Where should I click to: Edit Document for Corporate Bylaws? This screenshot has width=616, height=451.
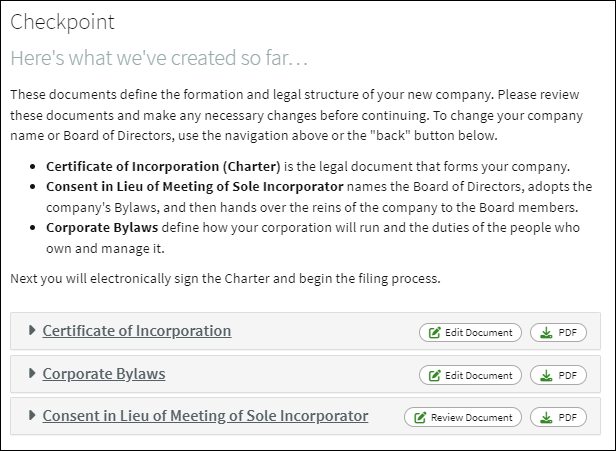tap(470, 376)
